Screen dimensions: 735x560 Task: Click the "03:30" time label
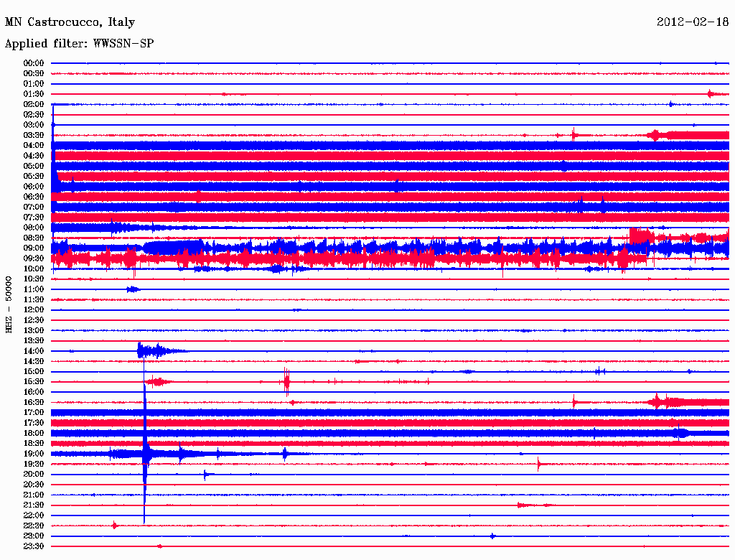tap(33, 135)
